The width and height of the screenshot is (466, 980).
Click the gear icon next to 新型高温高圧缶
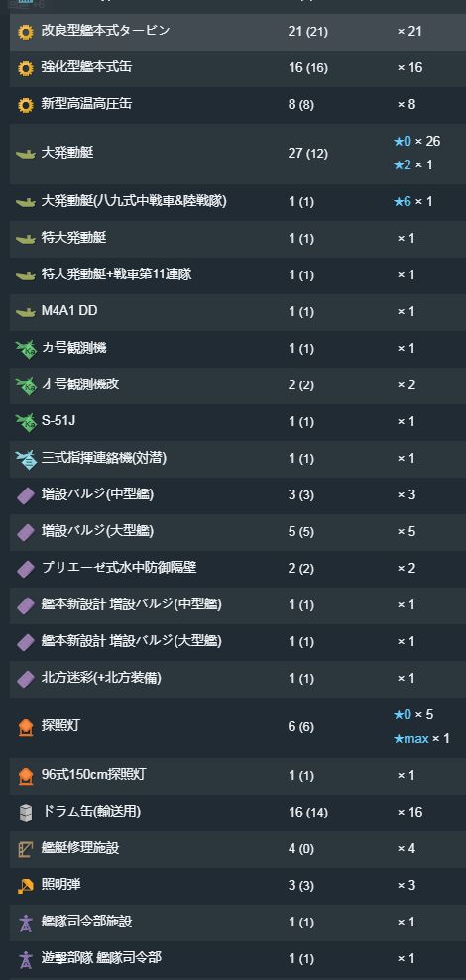(x=25, y=105)
